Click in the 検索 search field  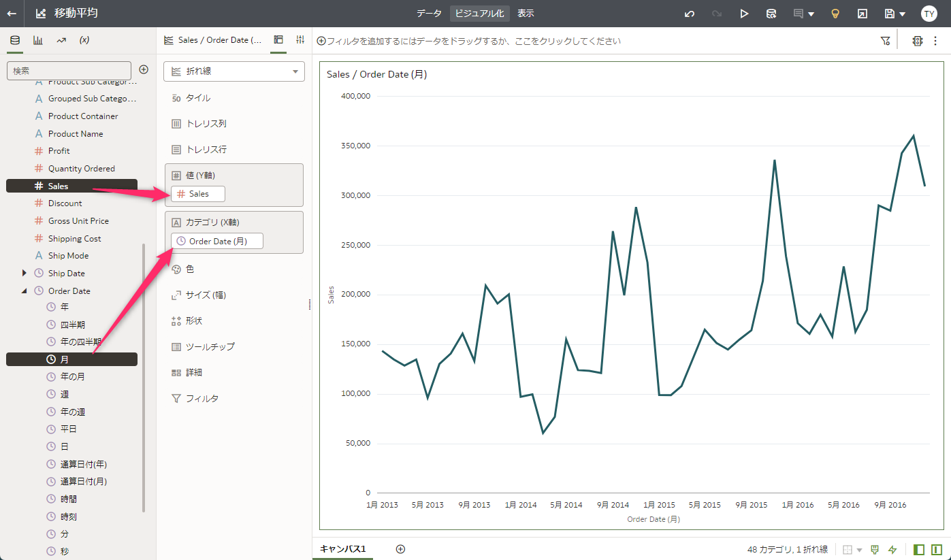point(69,70)
